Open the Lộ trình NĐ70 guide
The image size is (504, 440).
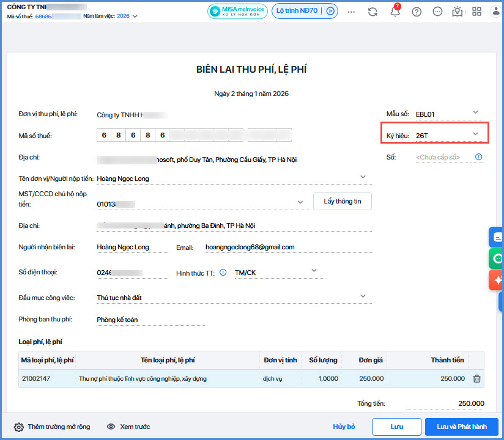pos(305,11)
